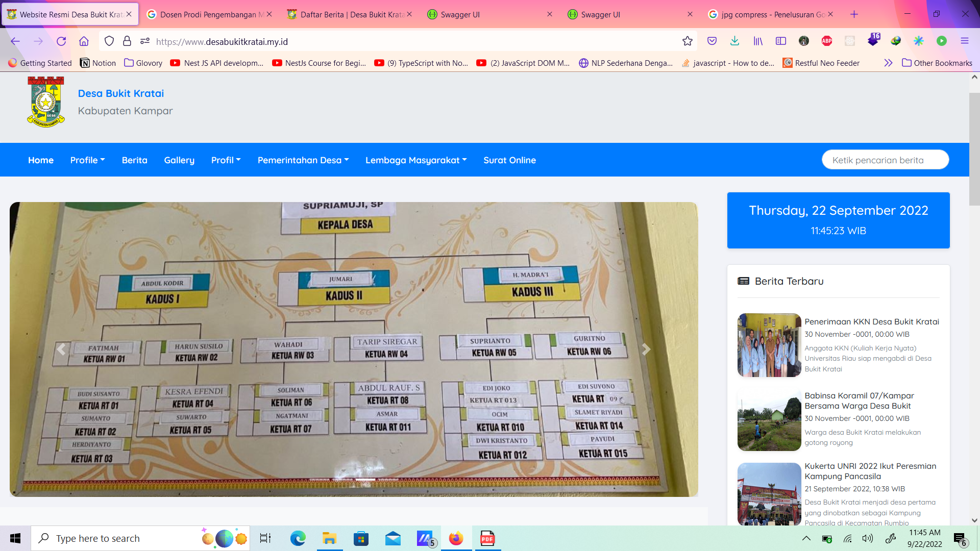Open File Explorer from the taskbar

(x=329, y=538)
